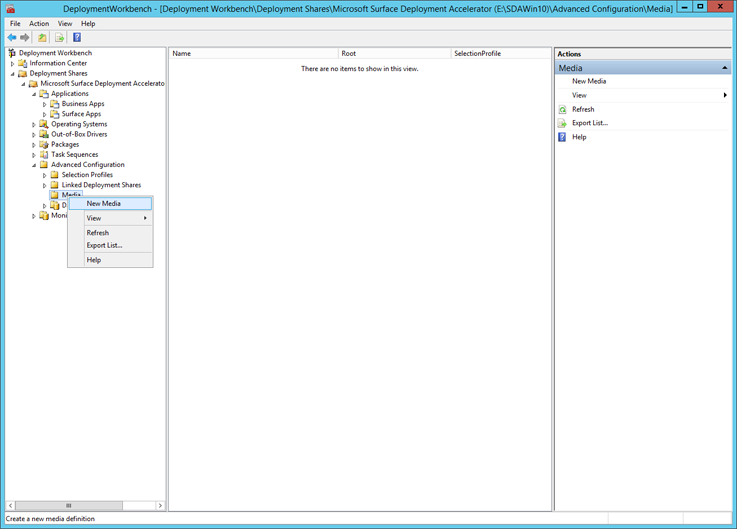
Task: Click the Forward arrow toolbar icon
Action: pos(25,38)
